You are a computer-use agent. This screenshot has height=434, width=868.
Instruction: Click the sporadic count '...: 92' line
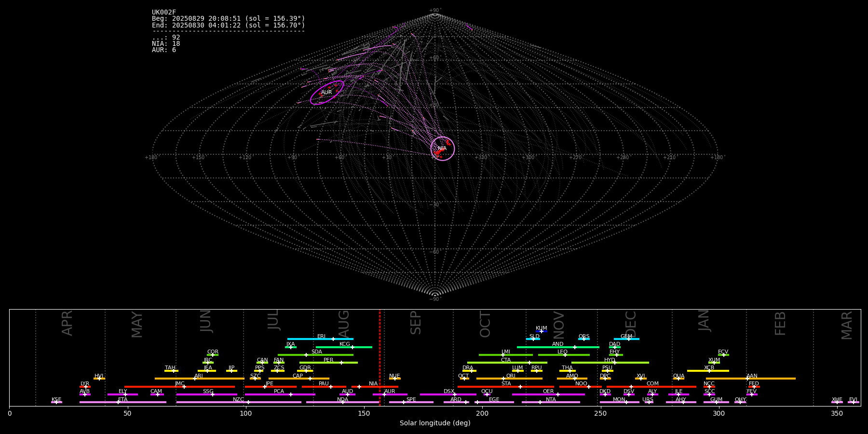(x=166, y=38)
